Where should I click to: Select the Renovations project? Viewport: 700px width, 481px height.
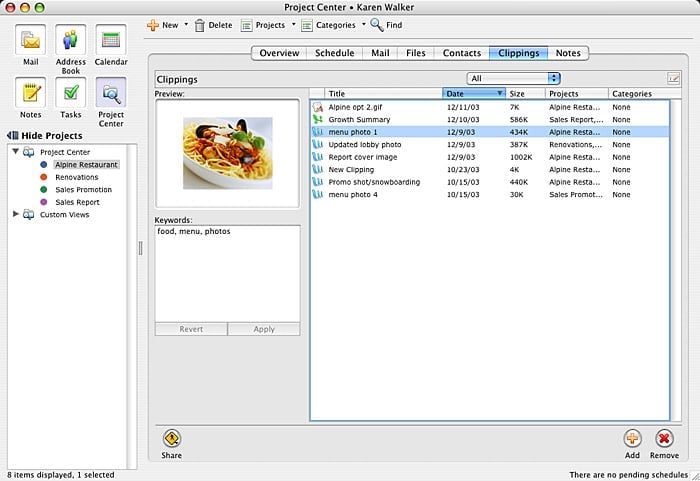coord(77,177)
